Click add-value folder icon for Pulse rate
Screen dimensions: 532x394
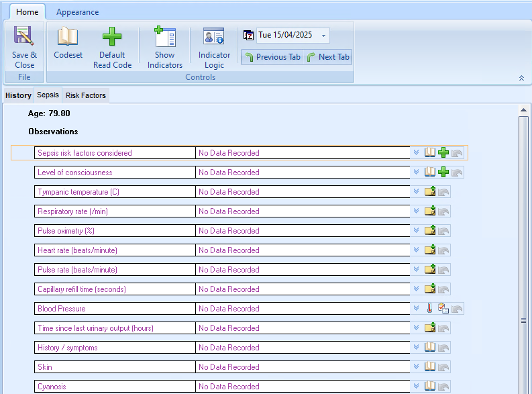(430, 269)
